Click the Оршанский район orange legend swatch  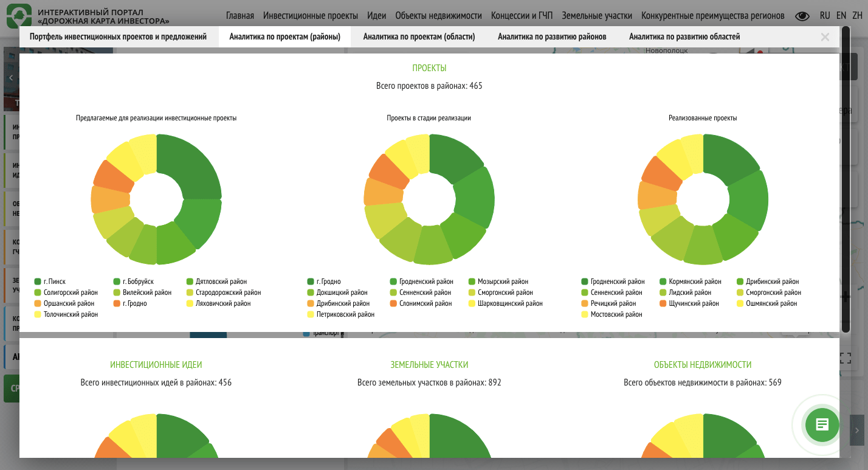38,303
